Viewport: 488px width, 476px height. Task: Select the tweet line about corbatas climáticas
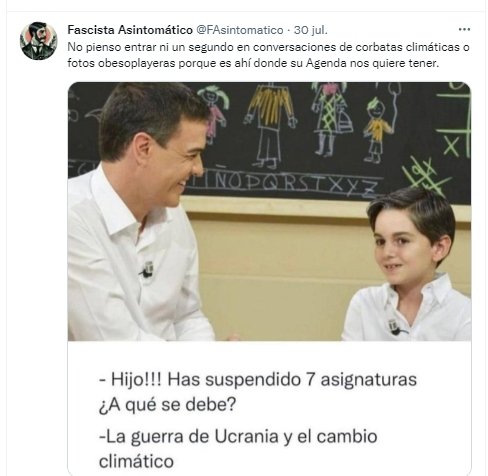(268, 47)
